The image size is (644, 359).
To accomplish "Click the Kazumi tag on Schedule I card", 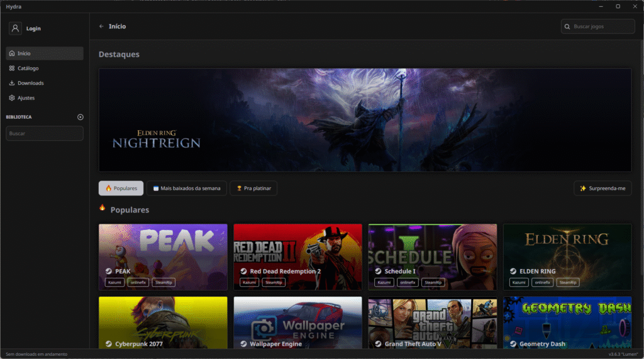I will point(384,282).
